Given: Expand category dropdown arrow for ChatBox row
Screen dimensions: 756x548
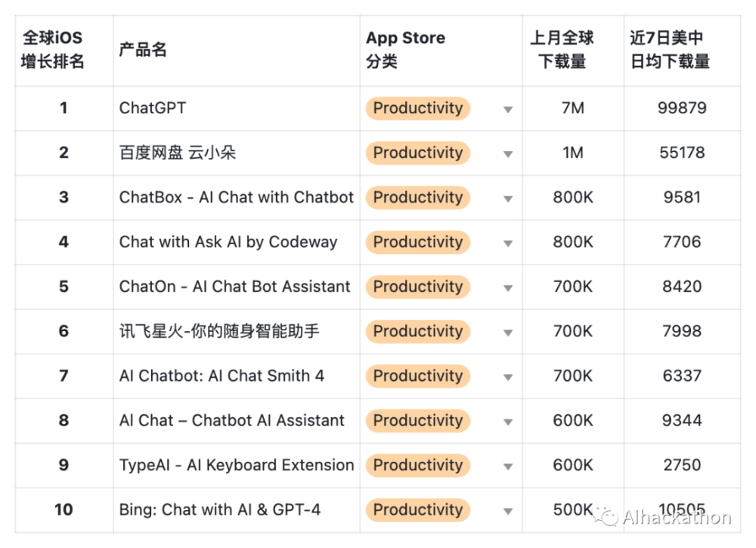Looking at the screenshot, I should [x=508, y=199].
